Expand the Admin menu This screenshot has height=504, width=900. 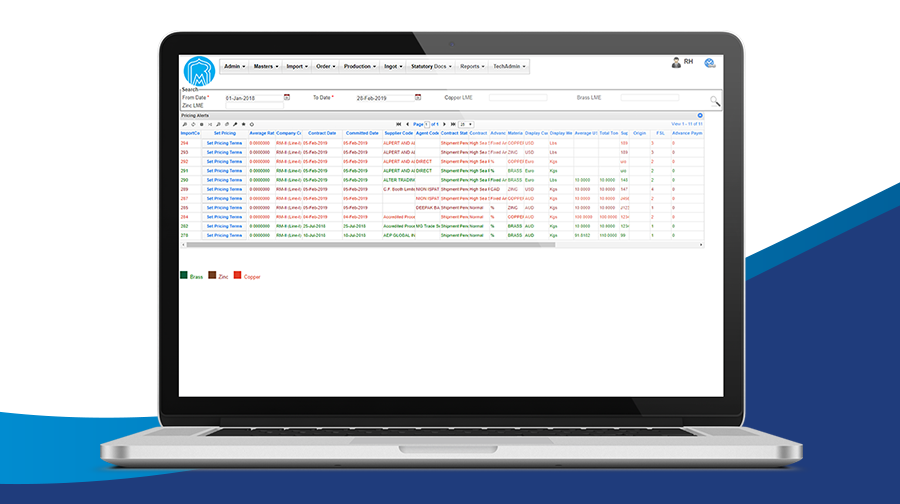point(233,66)
